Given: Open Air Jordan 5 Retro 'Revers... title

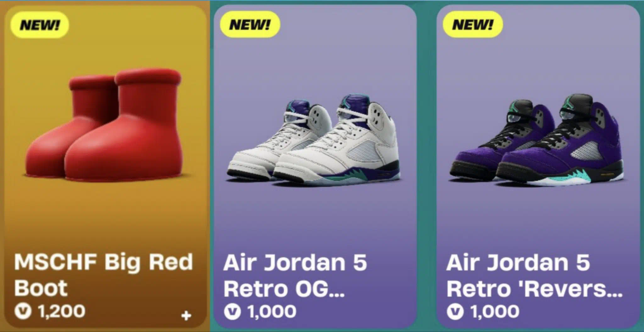Looking at the screenshot, I should click(534, 275).
